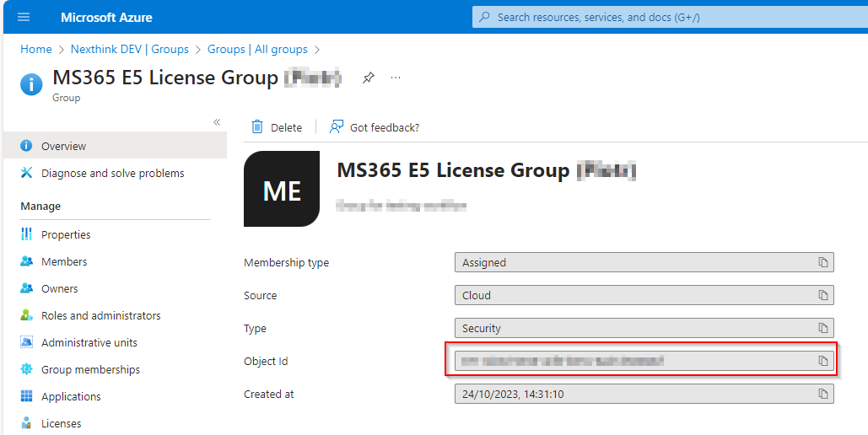Click the Object Id label
This screenshot has width=868, height=435.
(266, 361)
